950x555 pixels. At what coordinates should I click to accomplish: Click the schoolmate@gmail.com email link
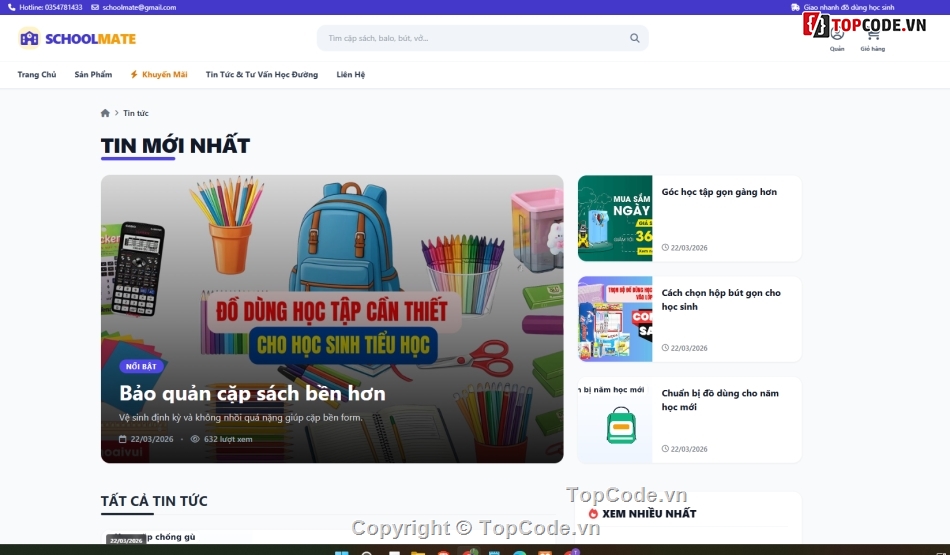(x=139, y=7)
